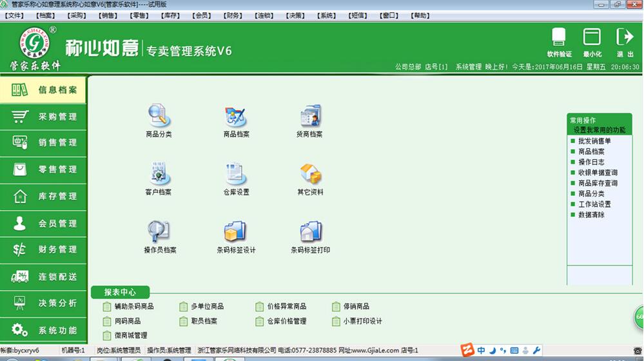
Task: Open 微商城管理 report link
Action: tap(125, 336)
